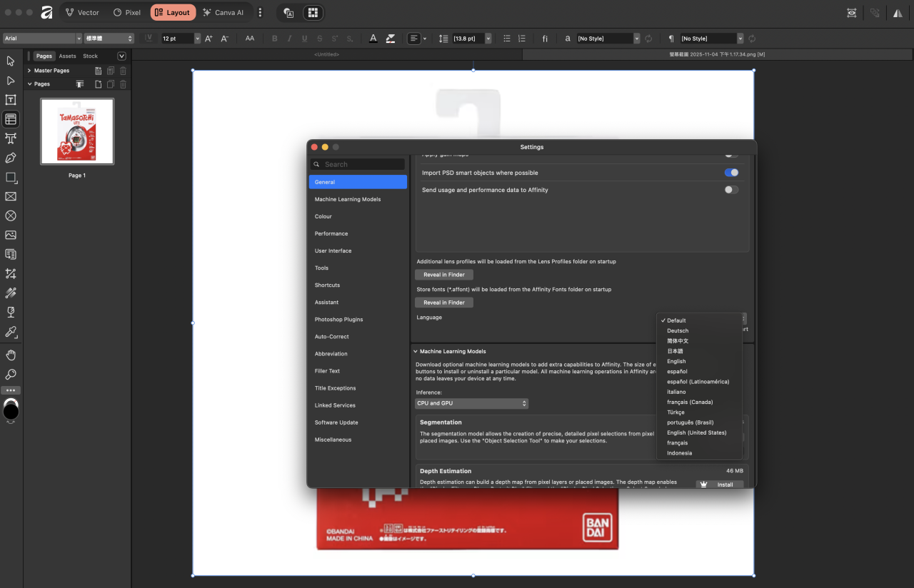
Task: Switch to the Pixel persona
Action: click(126, 12)
